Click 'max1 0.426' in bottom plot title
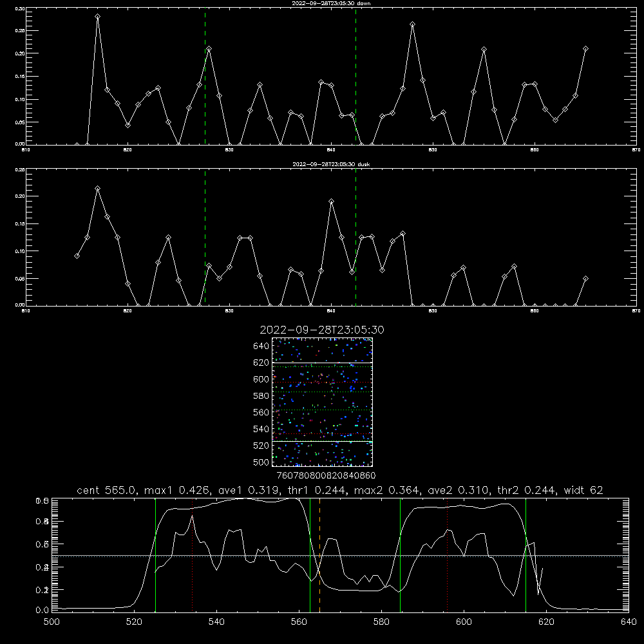 (177, 490)
